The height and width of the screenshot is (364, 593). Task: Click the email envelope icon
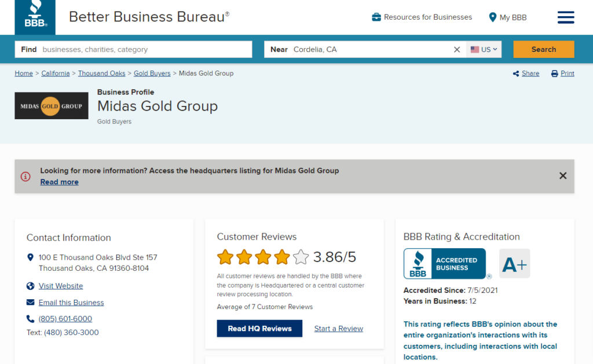[x=30, y=302]
